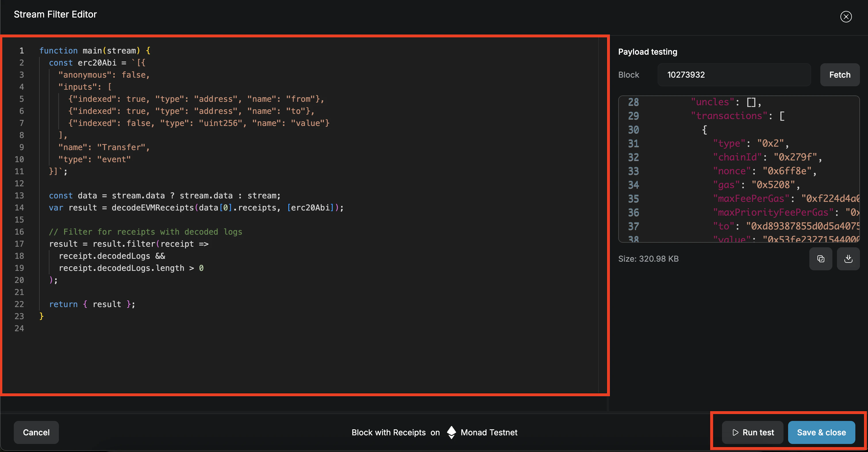Click the Run test button

(752, 432)
